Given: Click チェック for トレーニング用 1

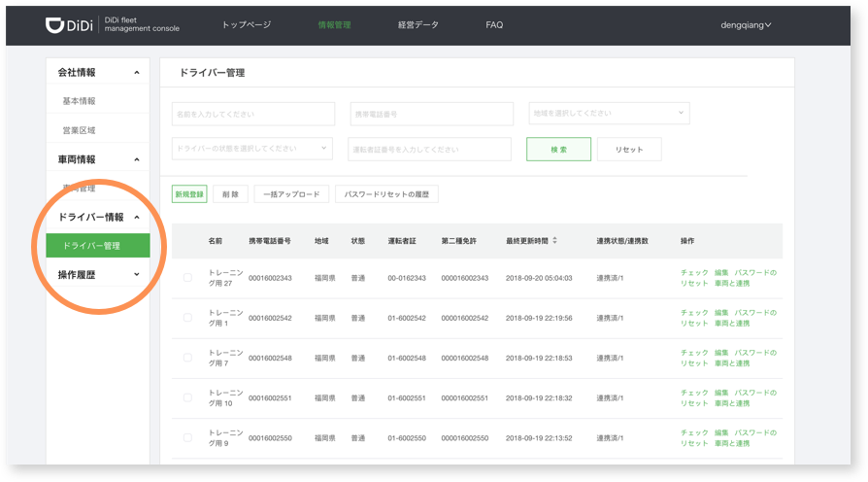Looking at the screenshot, I should click(694, 313).
